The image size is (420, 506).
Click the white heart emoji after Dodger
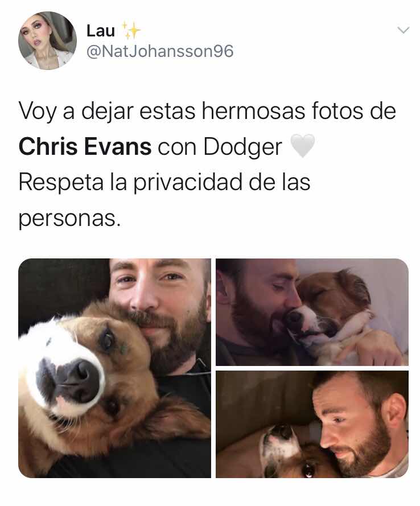click(302, 146)
